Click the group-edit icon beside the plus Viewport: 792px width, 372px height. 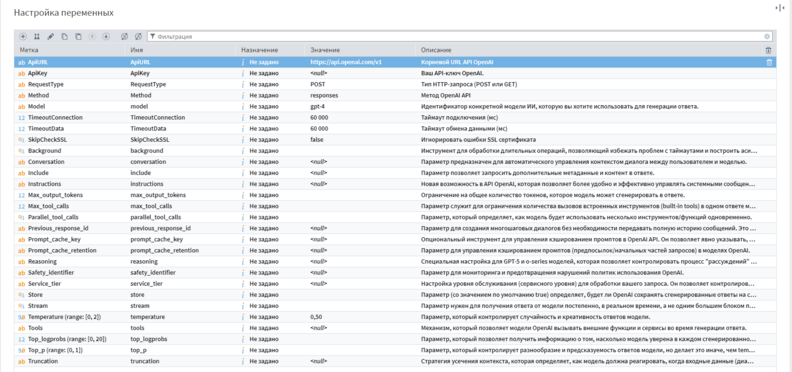pos(36,36)
